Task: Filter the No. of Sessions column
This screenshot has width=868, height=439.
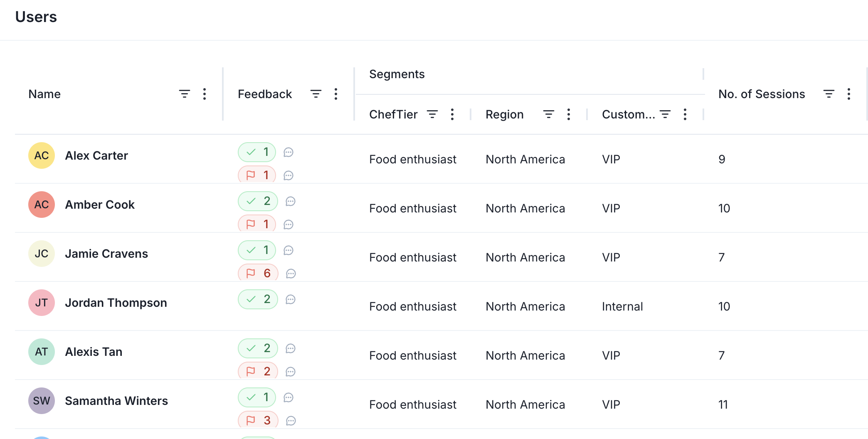Action: coord(829,94)
